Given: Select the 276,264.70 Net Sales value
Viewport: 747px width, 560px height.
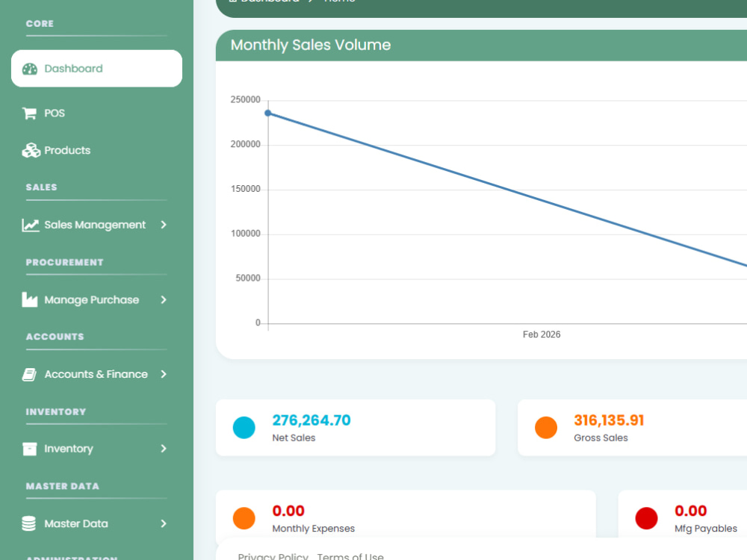Looking at the screenshot, I should pyautogui.click(x=311, y=420).
